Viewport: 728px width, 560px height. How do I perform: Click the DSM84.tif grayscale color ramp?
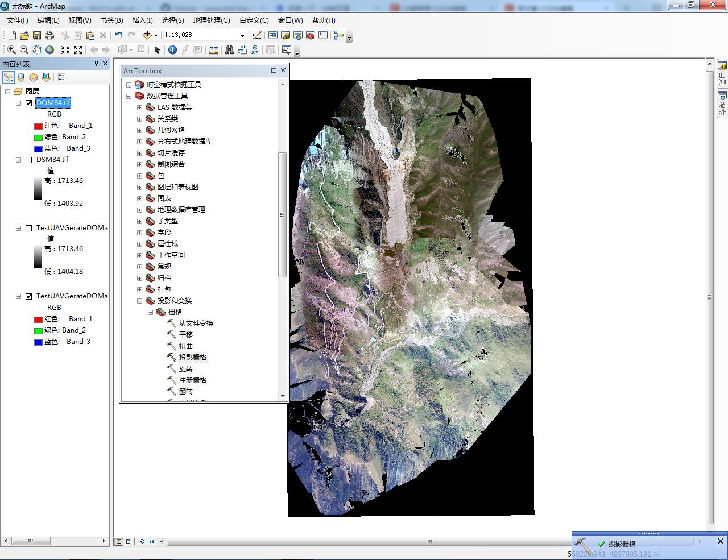click(38, 188)
